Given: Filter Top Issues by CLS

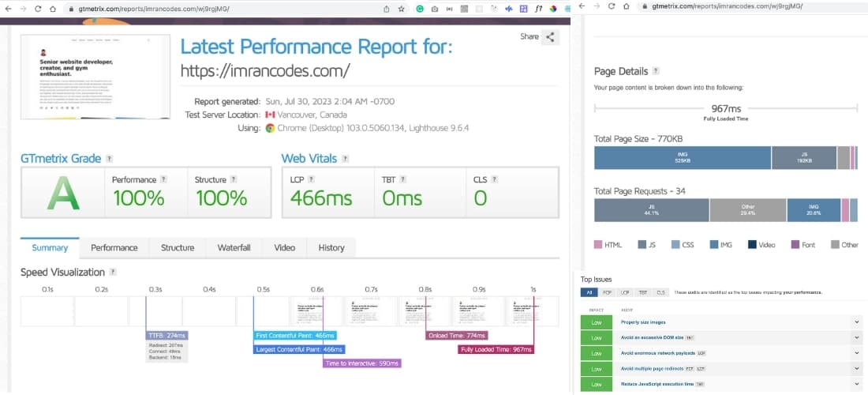Looking at the screenshot, I should [x=660, y=292].
